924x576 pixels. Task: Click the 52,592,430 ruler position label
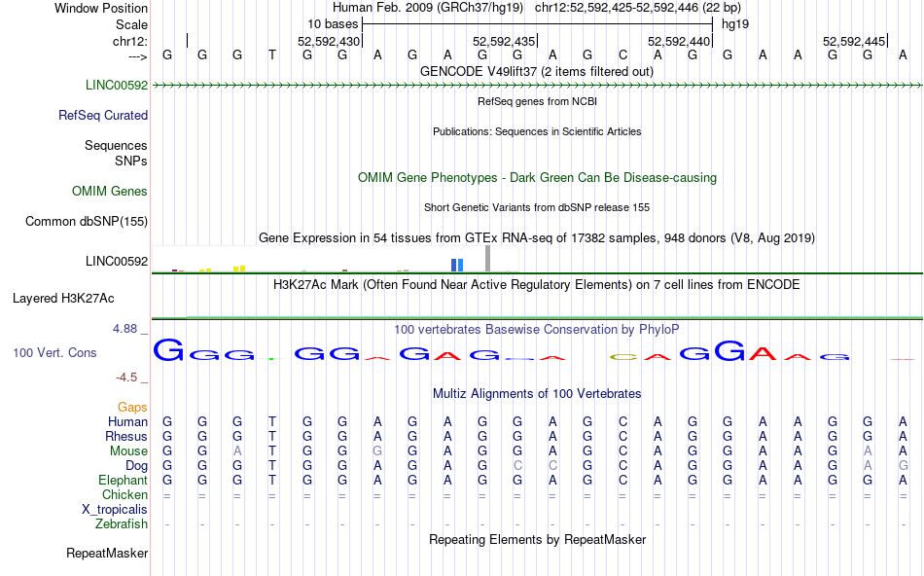tap(328, 41)
